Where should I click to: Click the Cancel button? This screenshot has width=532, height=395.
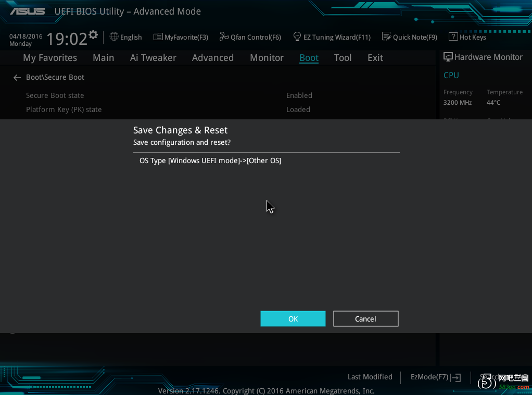click(x=366, y=318)
